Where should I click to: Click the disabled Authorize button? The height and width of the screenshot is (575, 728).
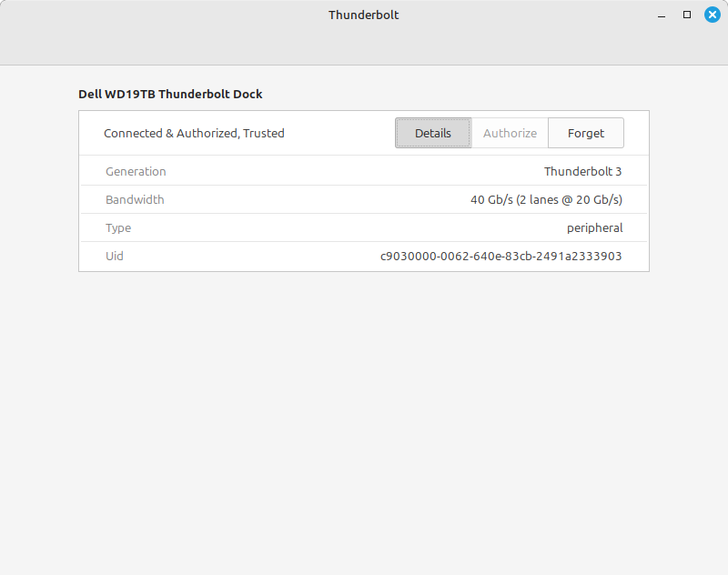(x=510, y=133)
